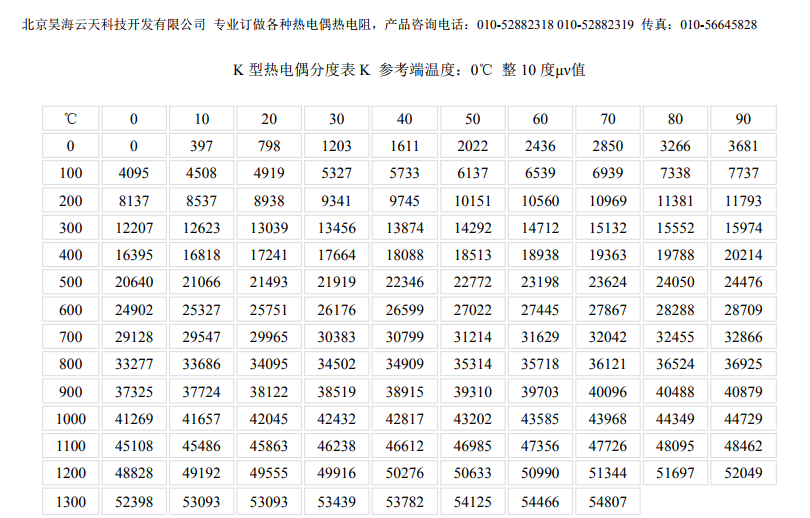
Task: Click the cell showing 20640
Action: pos(134,282)
